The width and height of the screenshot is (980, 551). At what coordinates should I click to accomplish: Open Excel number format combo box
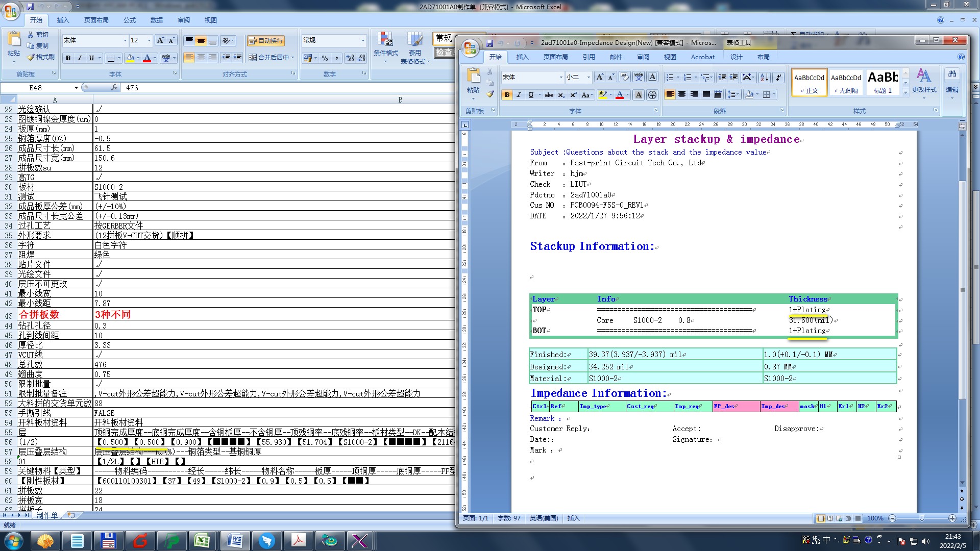coord(363,40)
